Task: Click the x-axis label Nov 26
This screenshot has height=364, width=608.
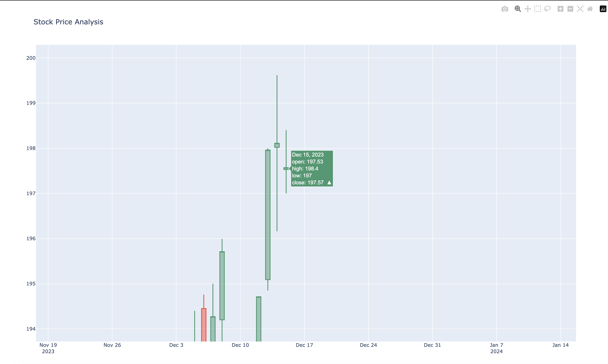Action: click(x=112, y=345)
